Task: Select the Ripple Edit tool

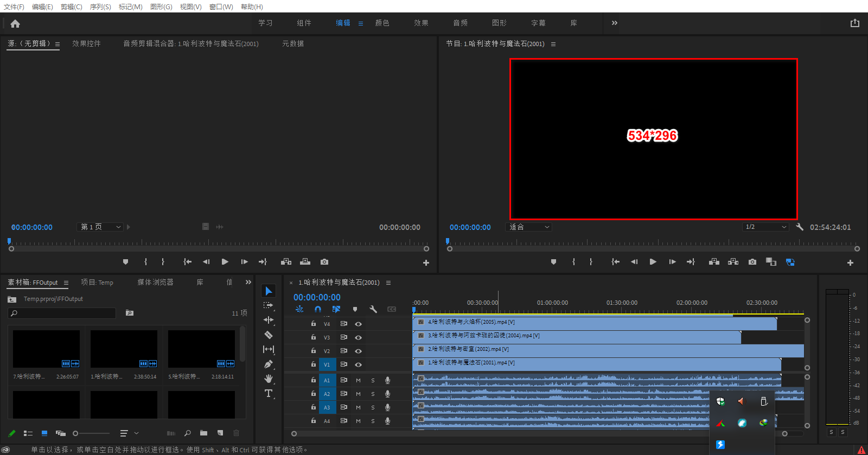Action: point(269,320)
